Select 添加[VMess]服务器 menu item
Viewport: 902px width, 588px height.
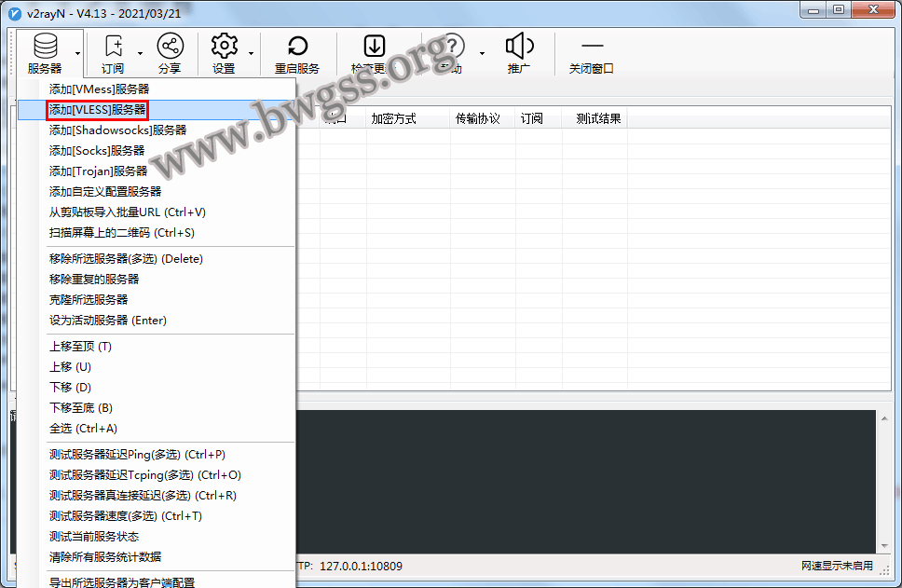[x=157, y=89]
